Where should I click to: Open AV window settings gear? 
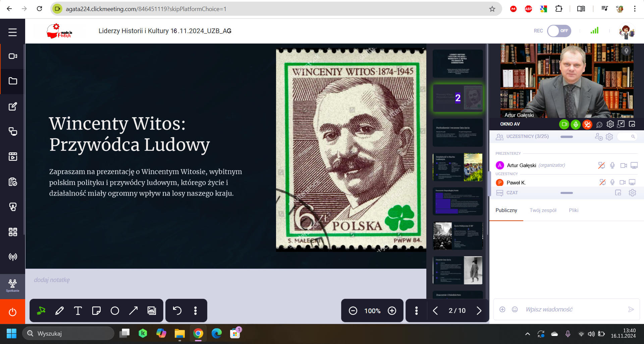click(610, 124)
